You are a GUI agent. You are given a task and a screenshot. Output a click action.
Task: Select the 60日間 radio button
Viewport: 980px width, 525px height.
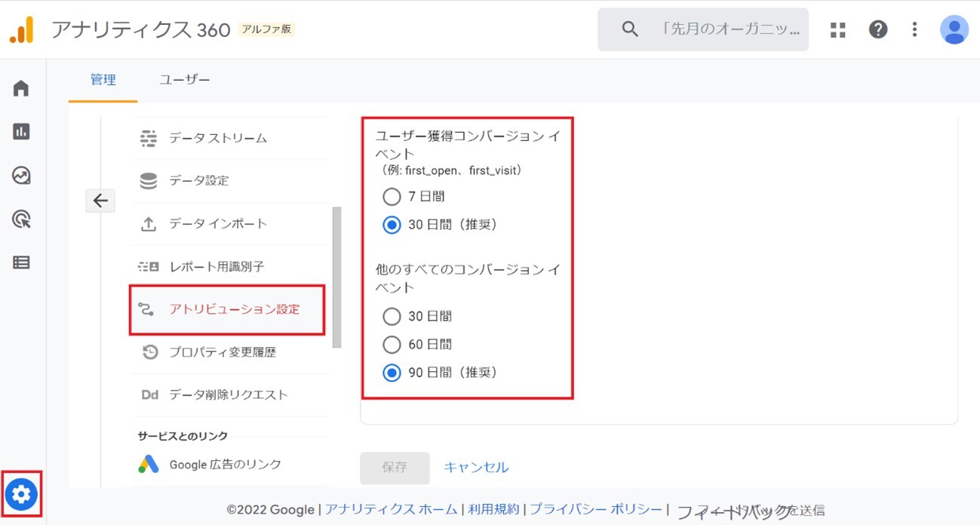[x=392, y=345]
